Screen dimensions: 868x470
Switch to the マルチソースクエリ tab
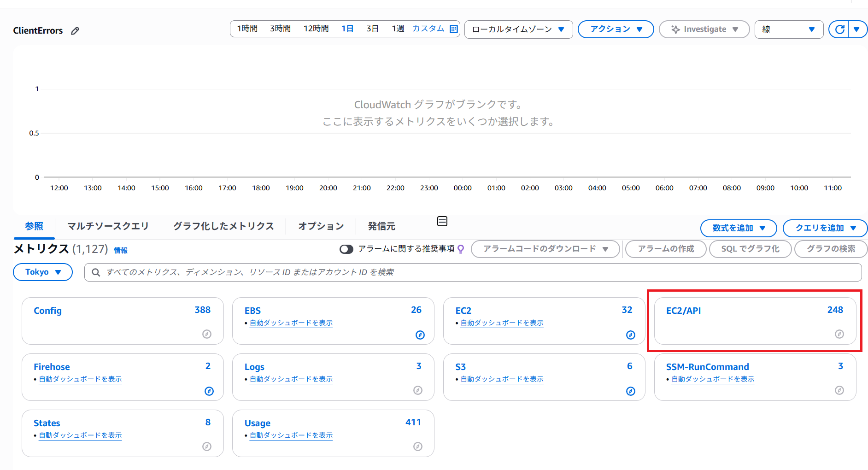(x=108, y=226)
